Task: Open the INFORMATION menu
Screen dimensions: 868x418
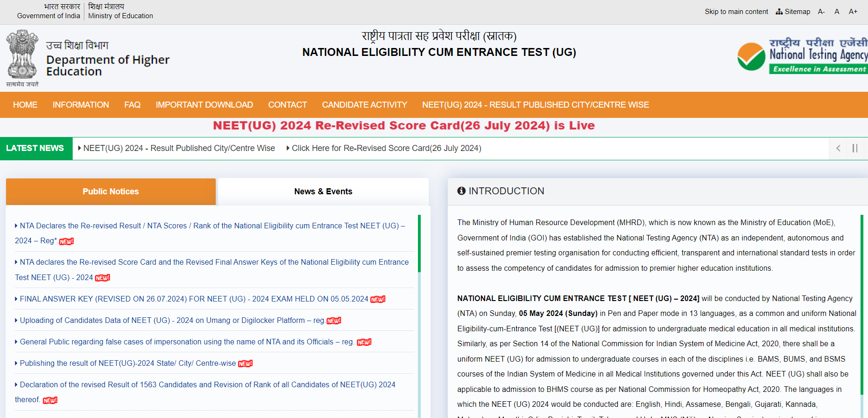Action: (x=81, y=105)
